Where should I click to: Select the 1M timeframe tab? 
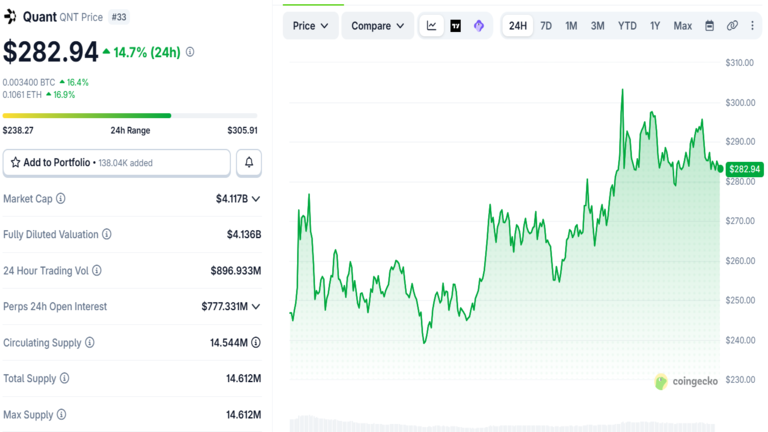(571, 25)
